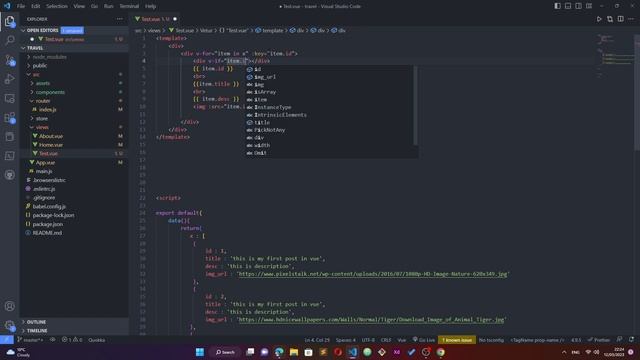Click the UTF-8 encoding status item
The image size is (640, 360).
click(368, 340)
